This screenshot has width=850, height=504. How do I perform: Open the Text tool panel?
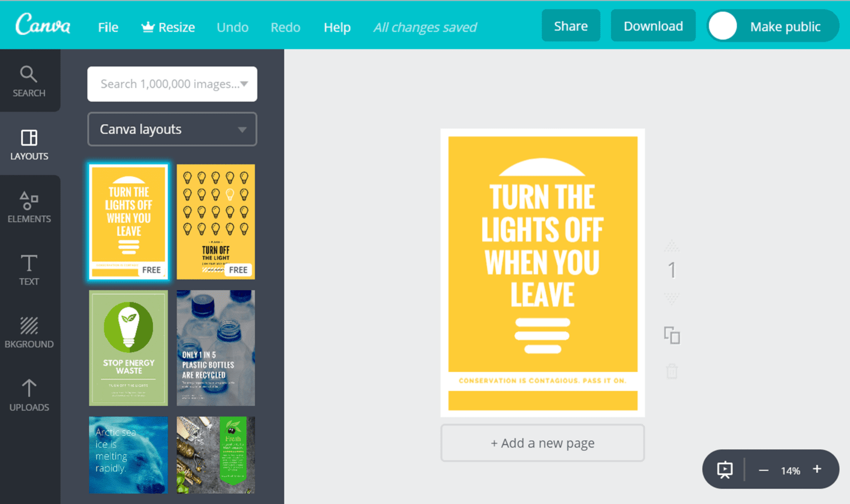click(x=29, y=270)
